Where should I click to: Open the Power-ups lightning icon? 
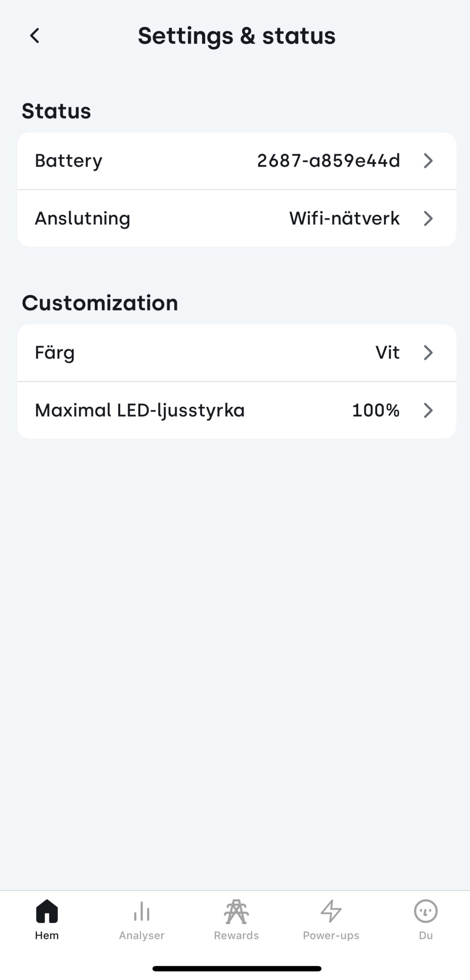331,911
